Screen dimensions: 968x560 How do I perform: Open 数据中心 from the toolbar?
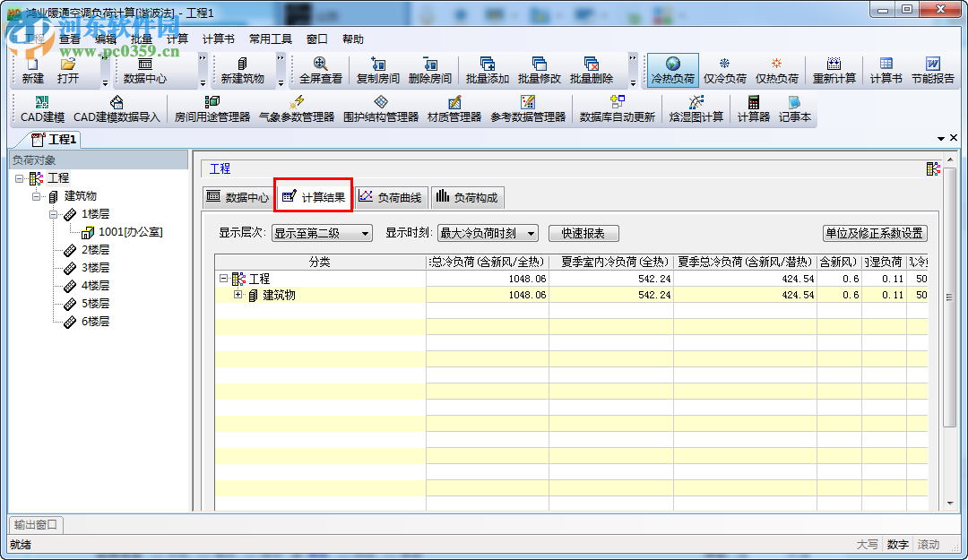pos(145,71)
